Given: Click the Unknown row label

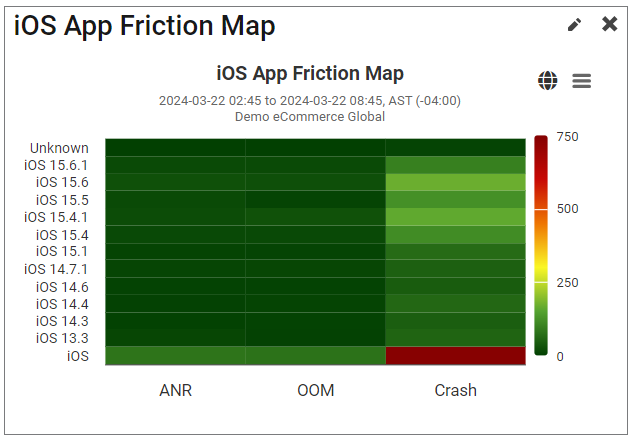Looking at the screenshot, I should click(59, 148).
